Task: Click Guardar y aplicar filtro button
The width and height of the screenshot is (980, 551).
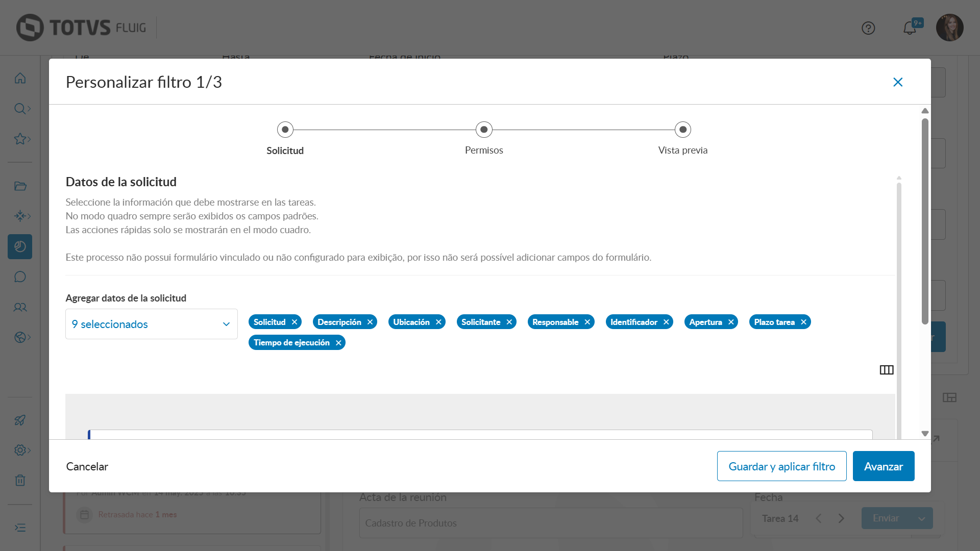Action: (781, 466)
